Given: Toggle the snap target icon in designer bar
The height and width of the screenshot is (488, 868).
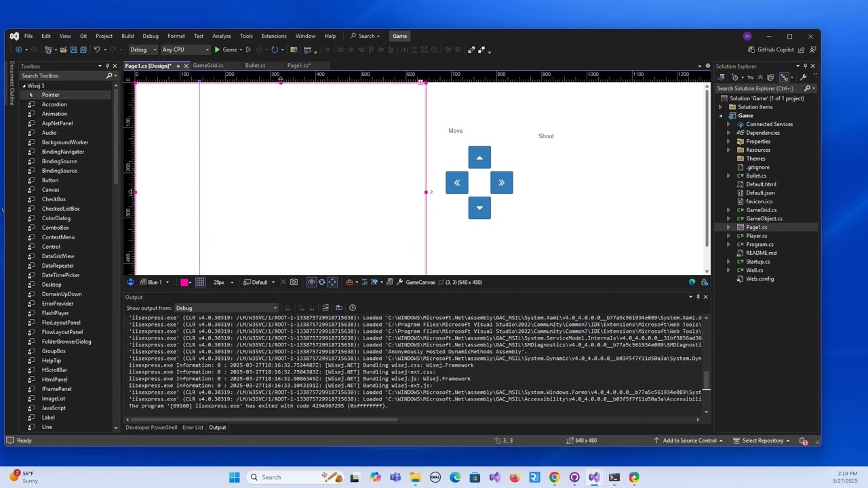Looking at the screenshot, I should point(332,282).
